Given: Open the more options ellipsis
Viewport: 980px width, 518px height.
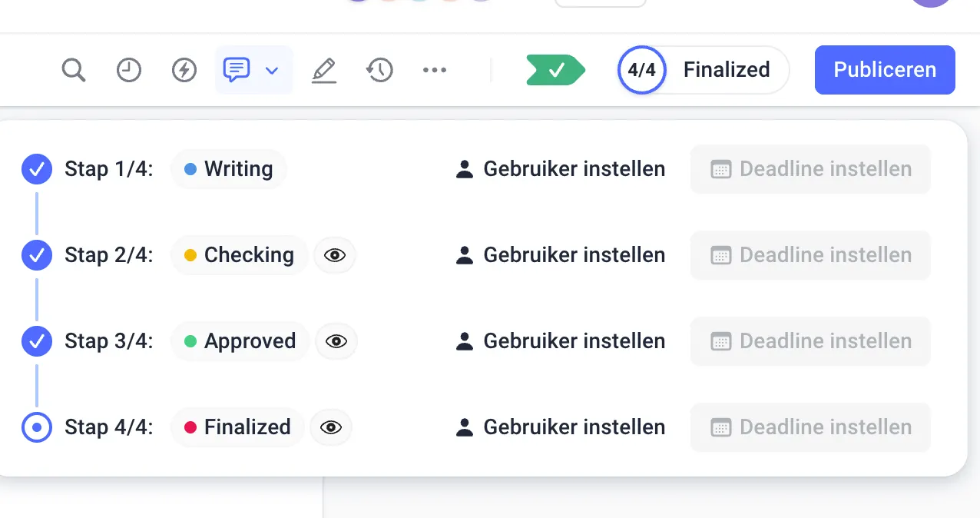Looking at the screenshot, I should coord(435,70).
